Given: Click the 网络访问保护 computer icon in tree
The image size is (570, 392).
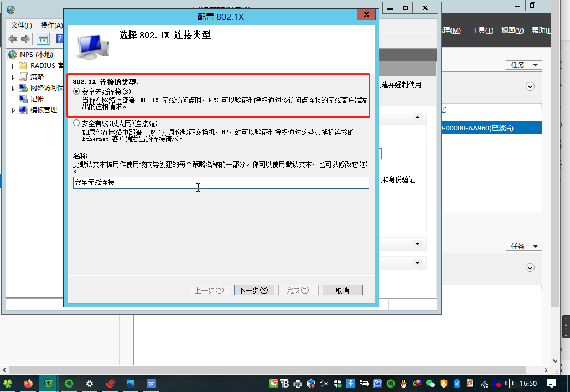Looking at the screenshot, I should coord(23,88).
